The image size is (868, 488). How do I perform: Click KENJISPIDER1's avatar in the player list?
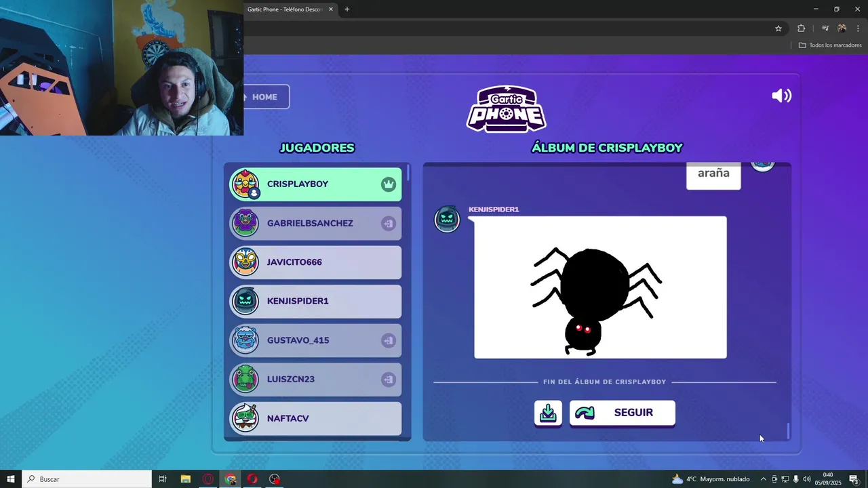pyautogui.click(x=245, y=301)
